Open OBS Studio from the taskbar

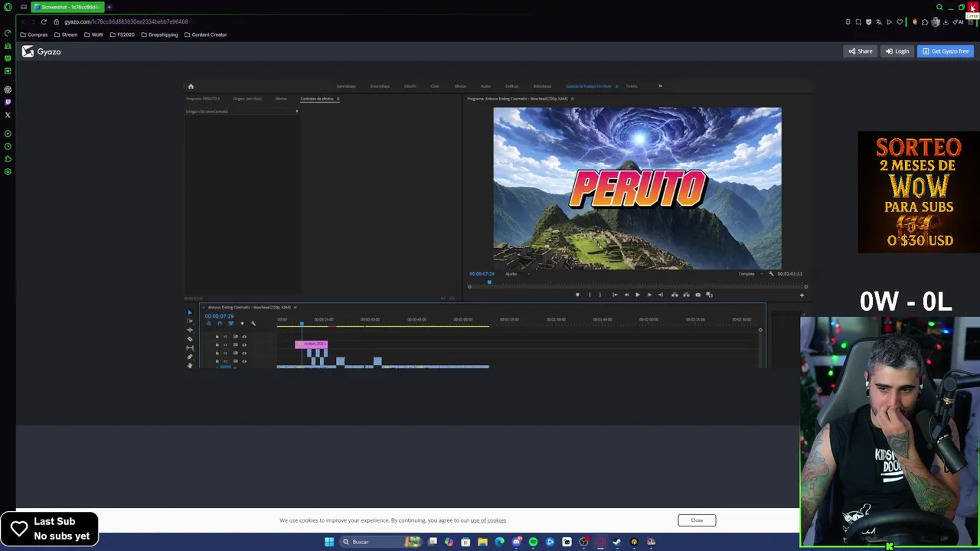tap(583, 542)
